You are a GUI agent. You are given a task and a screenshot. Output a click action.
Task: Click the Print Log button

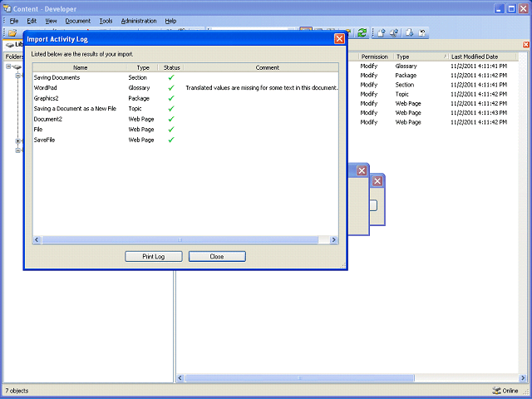pos(153,257)
